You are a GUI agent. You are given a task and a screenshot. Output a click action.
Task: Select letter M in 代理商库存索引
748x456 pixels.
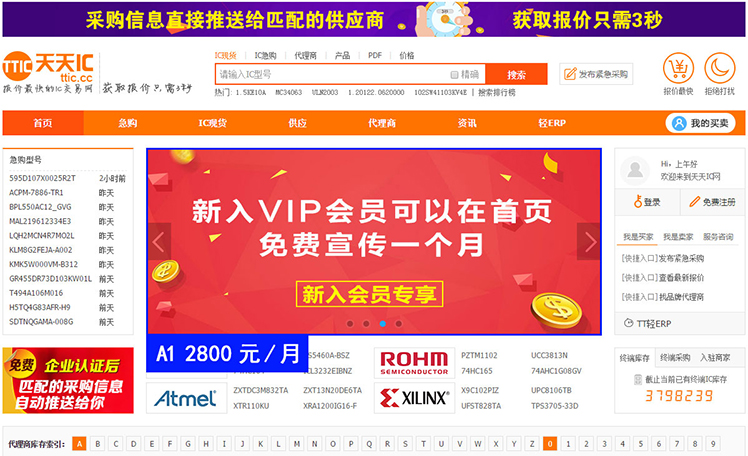tap(296, 444)
